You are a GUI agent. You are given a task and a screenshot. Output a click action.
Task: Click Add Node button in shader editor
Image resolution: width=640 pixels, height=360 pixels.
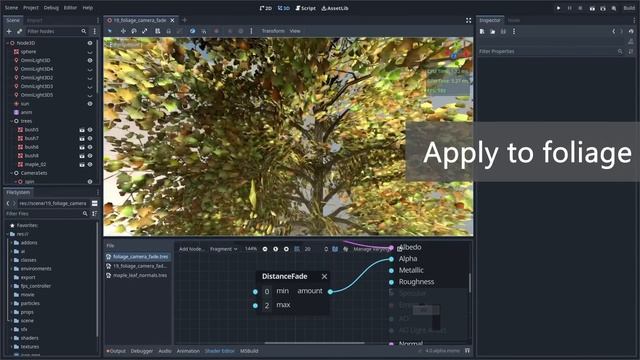(x=191, y=249)
